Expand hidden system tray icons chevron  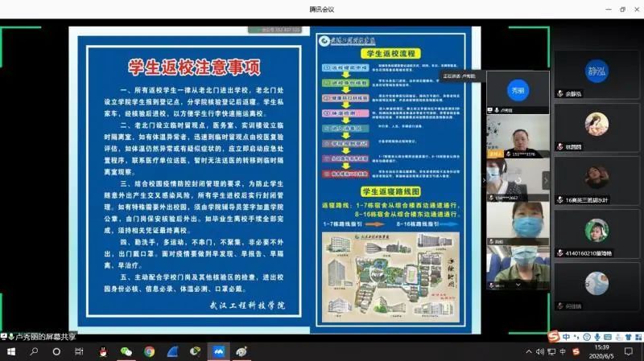(x=529, y=351)
